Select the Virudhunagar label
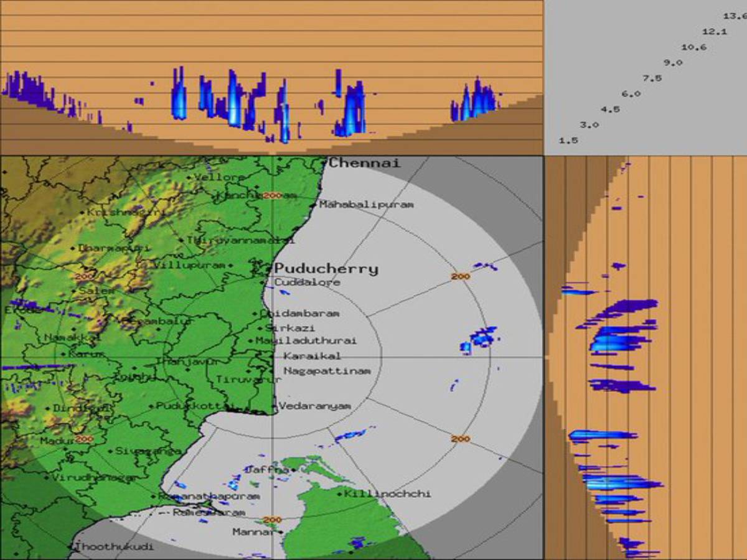This screenshot has height=560, width=747. coord(94,478)
